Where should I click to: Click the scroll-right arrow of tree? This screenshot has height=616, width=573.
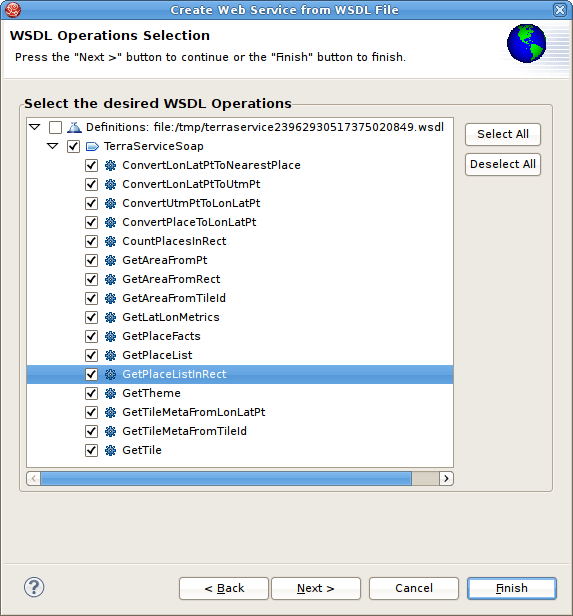[x=446, y=478]
